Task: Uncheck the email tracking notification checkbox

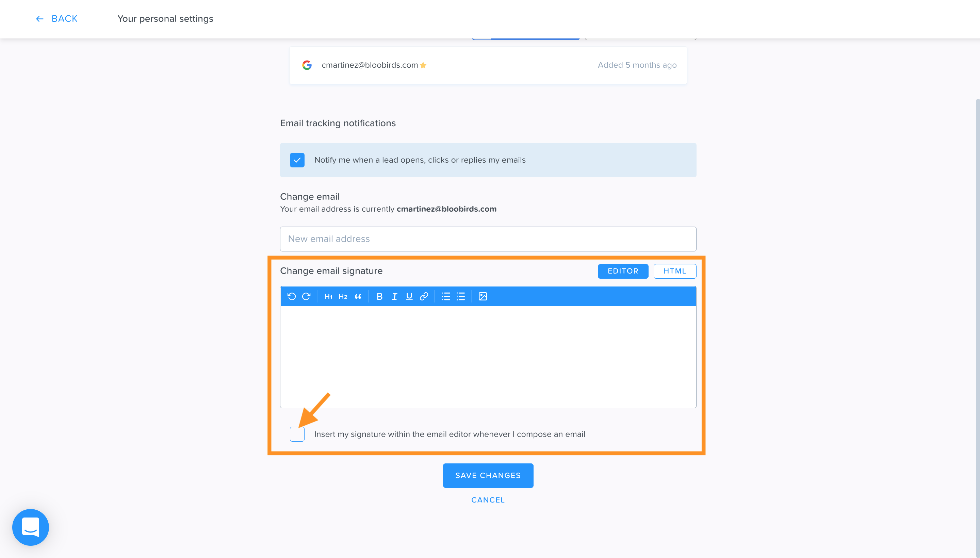Action: coord(297,160)
